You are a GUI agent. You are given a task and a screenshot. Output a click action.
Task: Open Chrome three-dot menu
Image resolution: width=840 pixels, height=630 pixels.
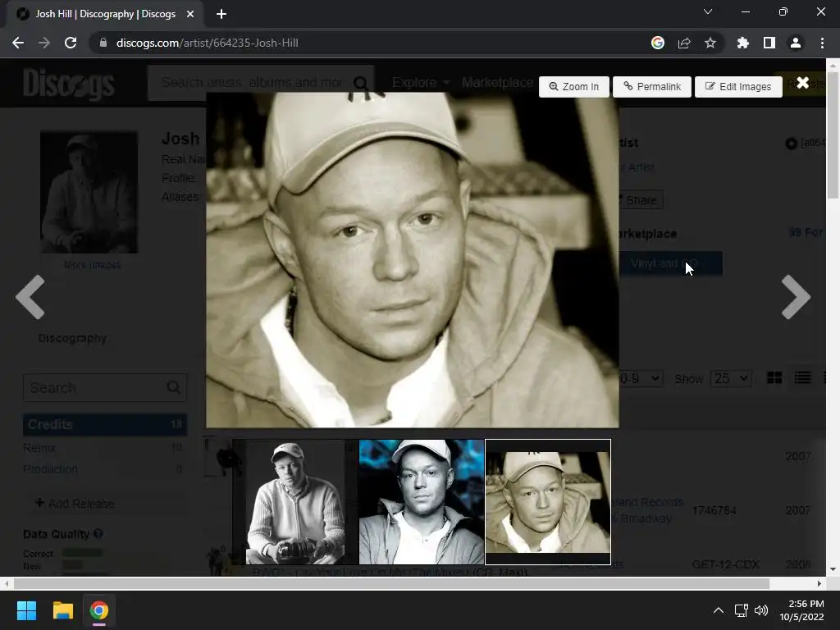click(x=822, y=43)
